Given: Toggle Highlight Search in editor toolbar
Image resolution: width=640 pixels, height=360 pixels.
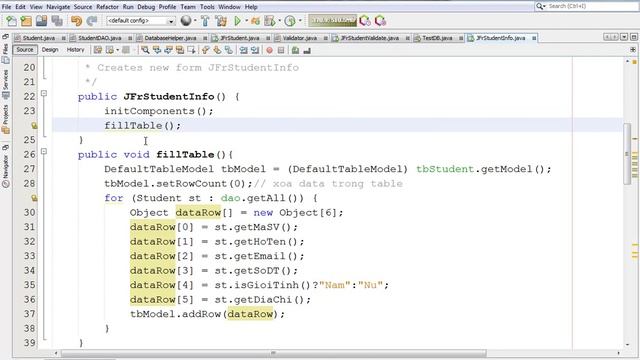Looking at the screenshot, I should point(180,50).
